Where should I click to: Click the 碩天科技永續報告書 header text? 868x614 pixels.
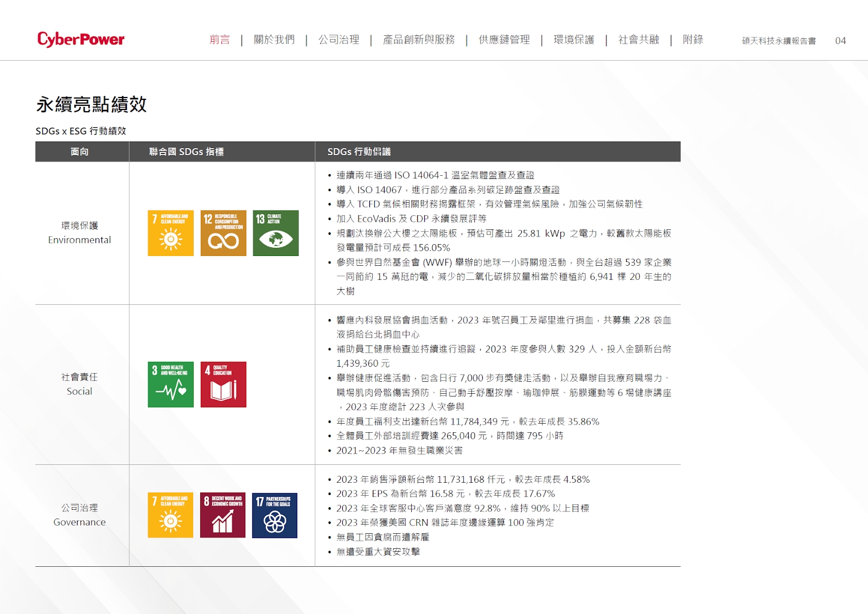(779, 41)
